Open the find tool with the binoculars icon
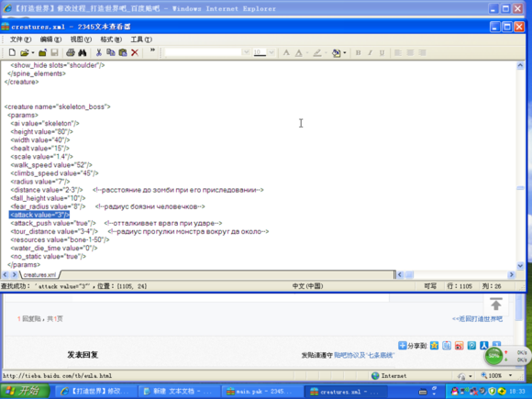Viewport: 532px width, 399px height. coord(83,52)
